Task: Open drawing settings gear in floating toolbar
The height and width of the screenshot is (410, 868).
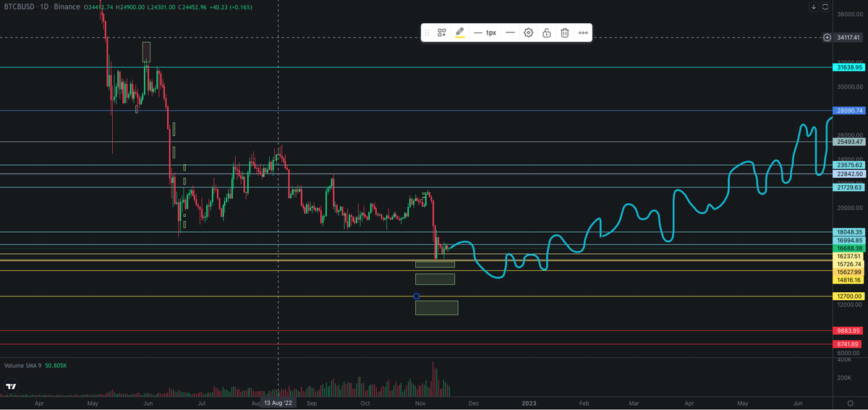Action: coord(529,33)
